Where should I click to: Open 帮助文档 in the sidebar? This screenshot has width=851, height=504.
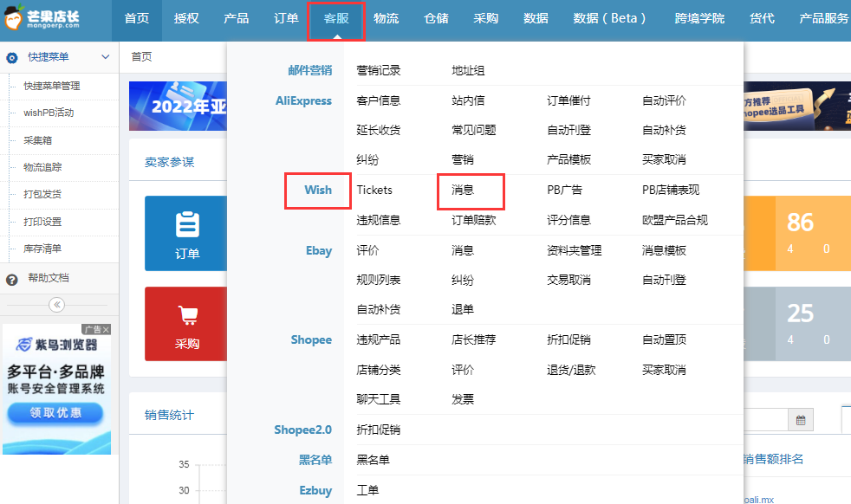tap(49, 278)
